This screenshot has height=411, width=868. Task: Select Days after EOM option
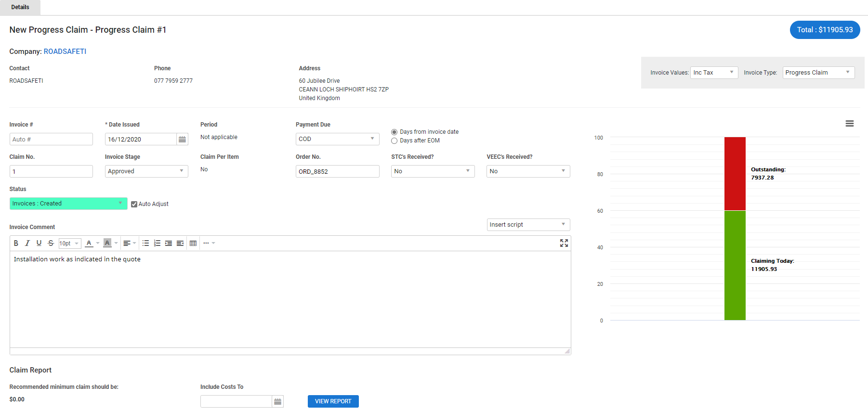tap(395, 141)
